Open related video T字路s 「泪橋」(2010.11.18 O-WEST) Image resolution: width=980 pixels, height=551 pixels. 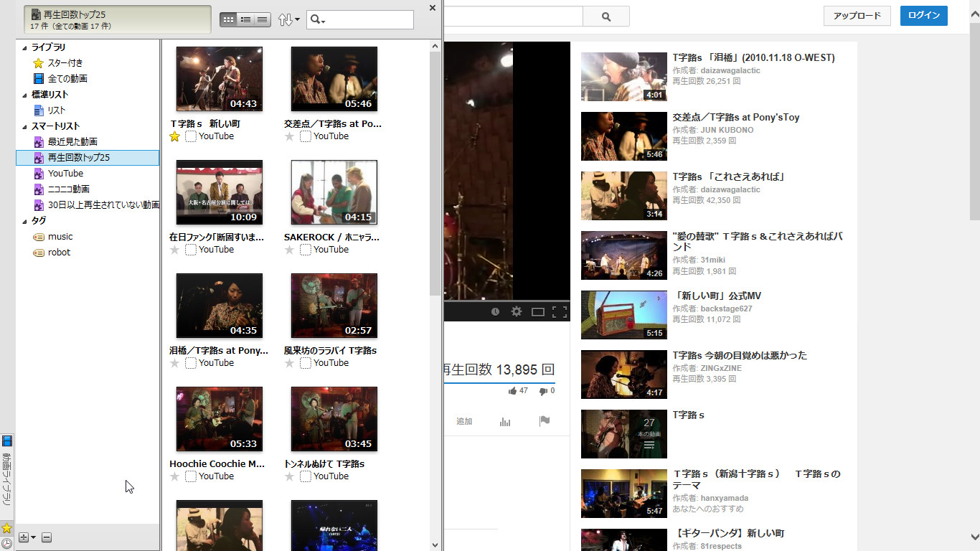coord(754,57)
